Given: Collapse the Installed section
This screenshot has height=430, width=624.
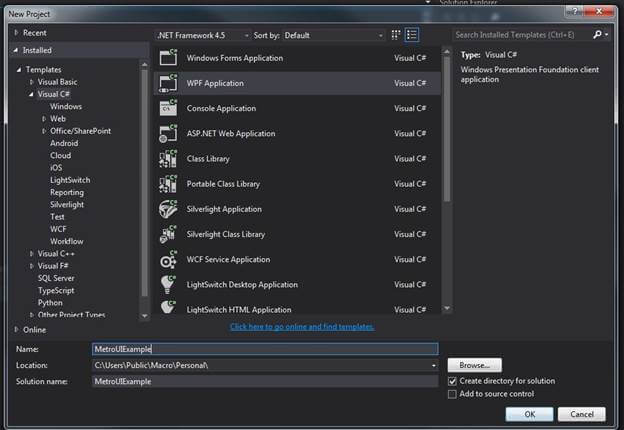Looking at the screenshot, I should (16, 51).
